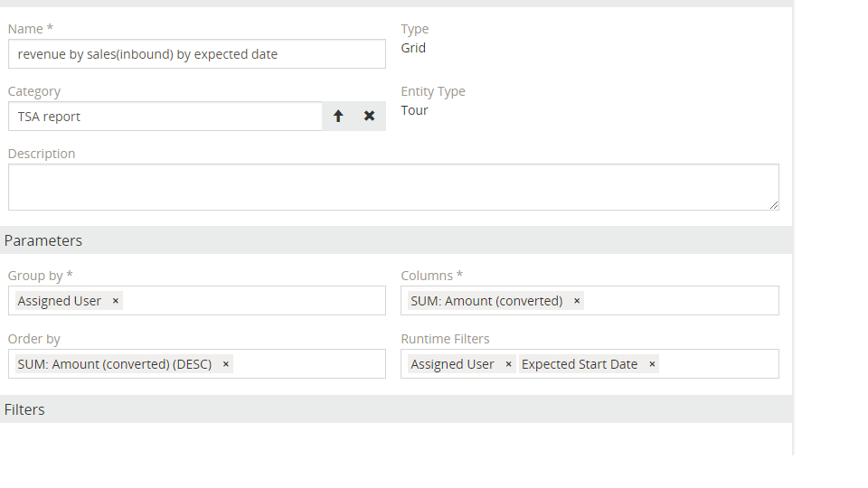
Task: Remove Assigned User from Group by
Action: coord(116,301)
